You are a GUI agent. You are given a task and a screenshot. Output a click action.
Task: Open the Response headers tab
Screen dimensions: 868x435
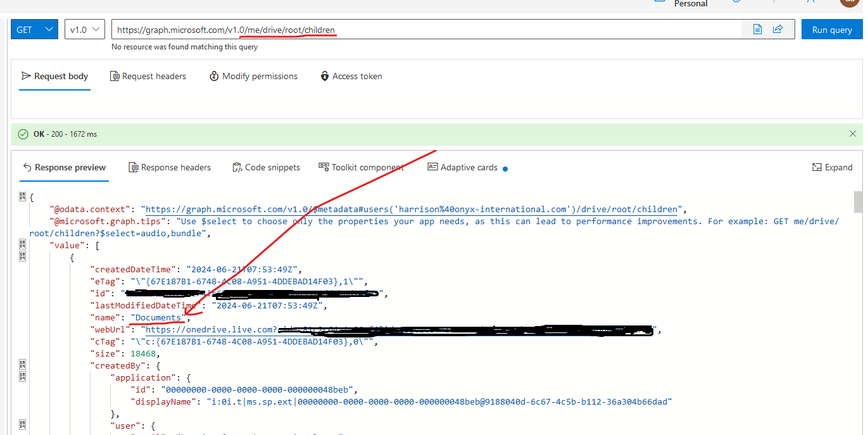pos(170,168)
